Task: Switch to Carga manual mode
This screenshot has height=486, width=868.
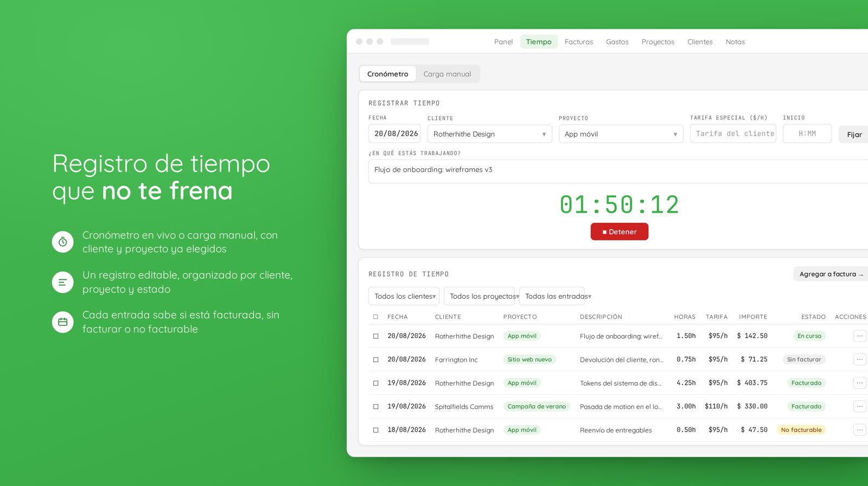Action: pyautogui.click(x=447, y=74)
